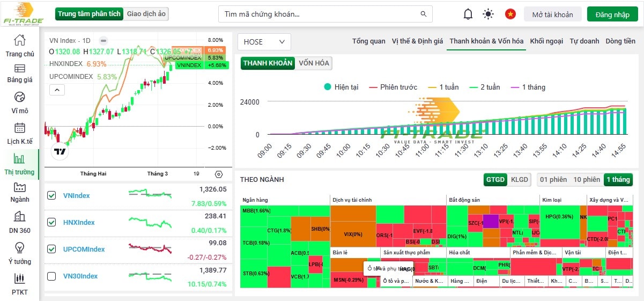Viewport: 644px width, 301px height.
Task: Click Mở tài khoản button
Action: 552,14
